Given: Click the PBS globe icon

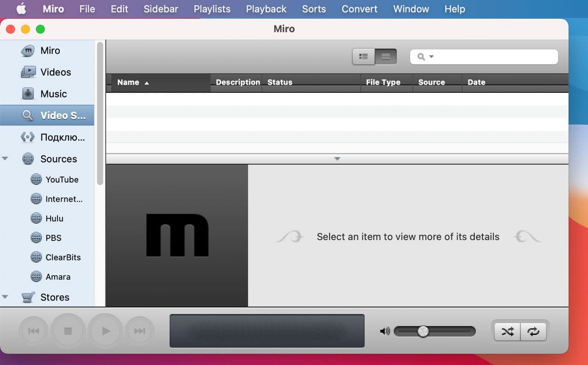Looking at the screenshot, I should pyautogui.click(x=36, y=238).
